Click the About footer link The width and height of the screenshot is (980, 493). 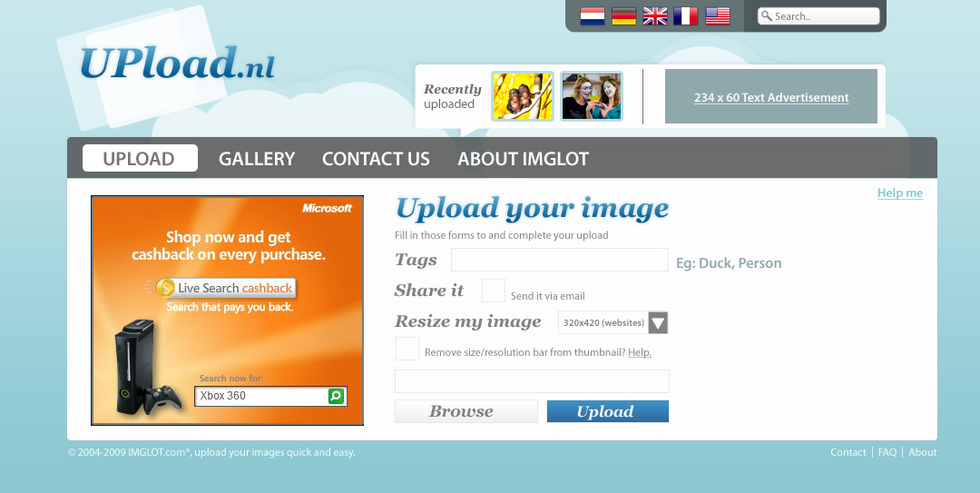tap(923, 452)
